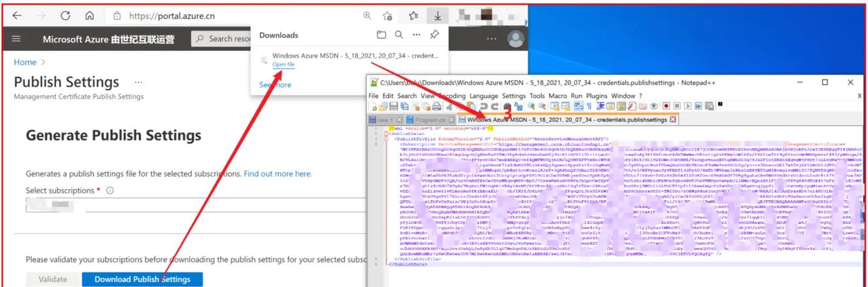Screen dimensions: 868x287
Task: Add this page to favorites star
Action: 387,15
